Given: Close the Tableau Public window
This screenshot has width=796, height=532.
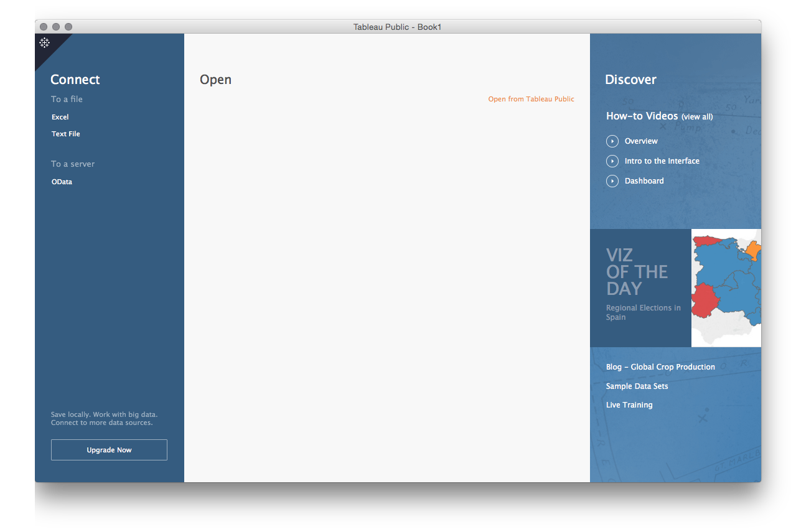Looking at the screenshot, I should click(44, 27).
